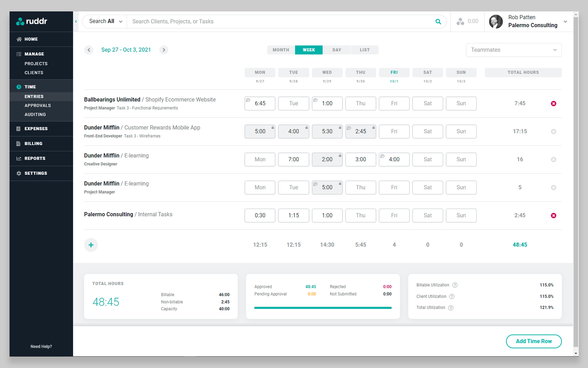Click the green approval progress bar
588x368 pixels.
coord(323,308)
